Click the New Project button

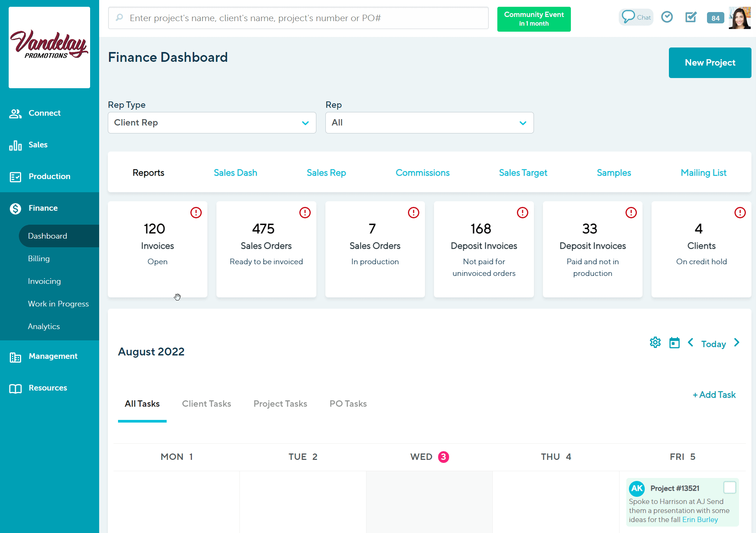pos(710,63)
